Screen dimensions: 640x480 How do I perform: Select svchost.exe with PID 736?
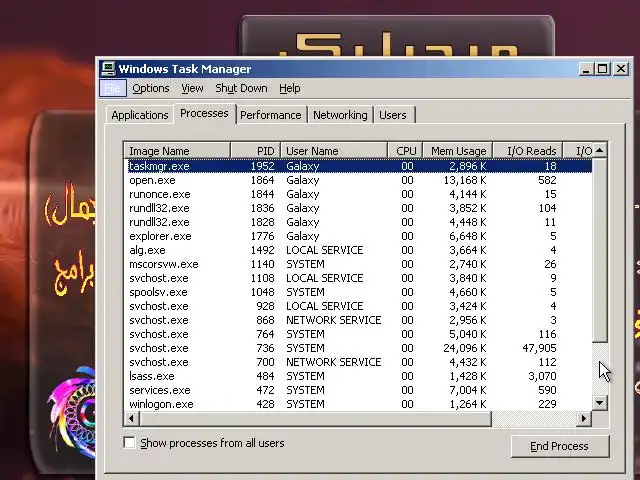[358, 348]
